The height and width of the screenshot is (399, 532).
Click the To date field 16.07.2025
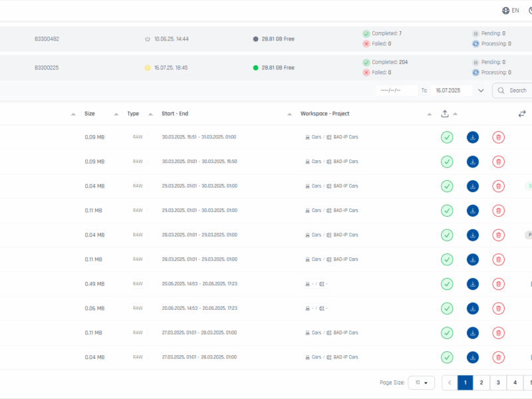451,90
